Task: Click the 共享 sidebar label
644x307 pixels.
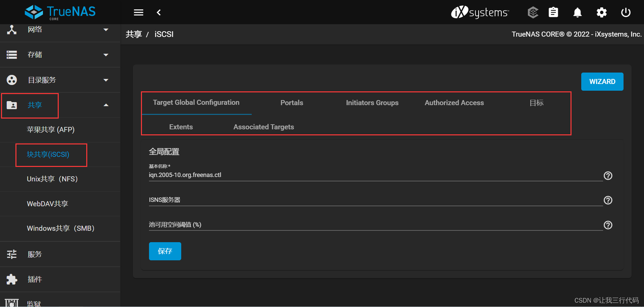Action: [35, 105]
